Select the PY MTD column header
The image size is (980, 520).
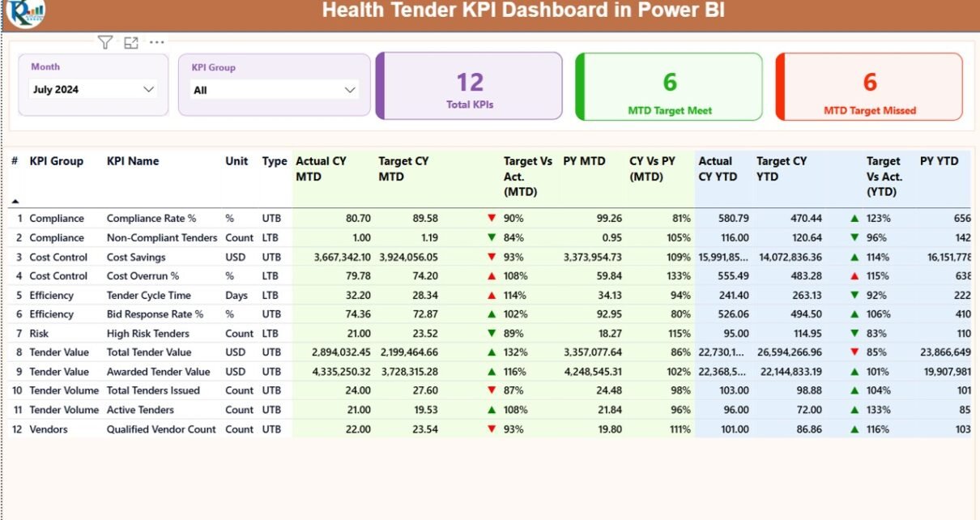[584, 161]
